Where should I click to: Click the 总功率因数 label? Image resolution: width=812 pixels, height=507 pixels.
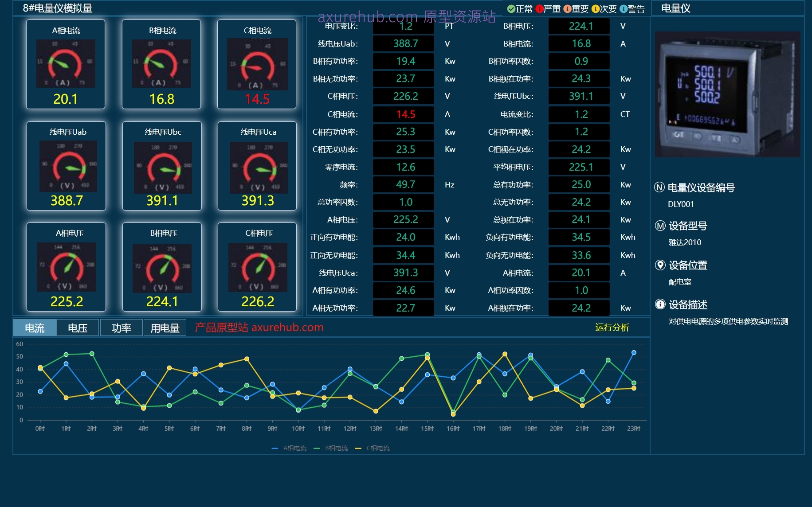[x=337, y=202]
